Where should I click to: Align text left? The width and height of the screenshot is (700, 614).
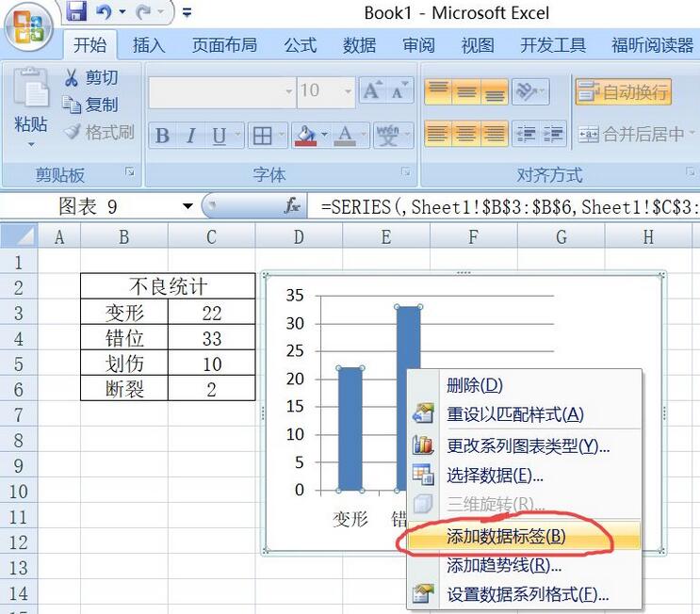click(x=438, y=134)
